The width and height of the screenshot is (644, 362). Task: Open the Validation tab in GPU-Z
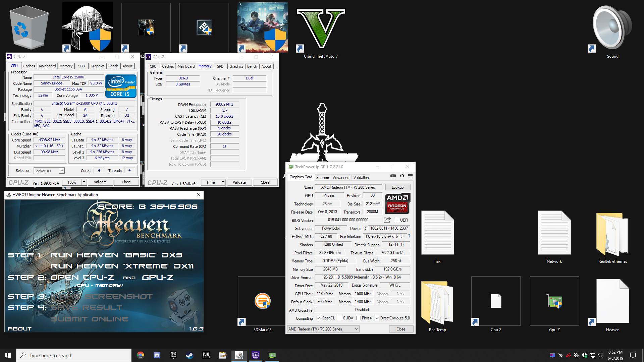pyautogui.click(x=361, y=178)
